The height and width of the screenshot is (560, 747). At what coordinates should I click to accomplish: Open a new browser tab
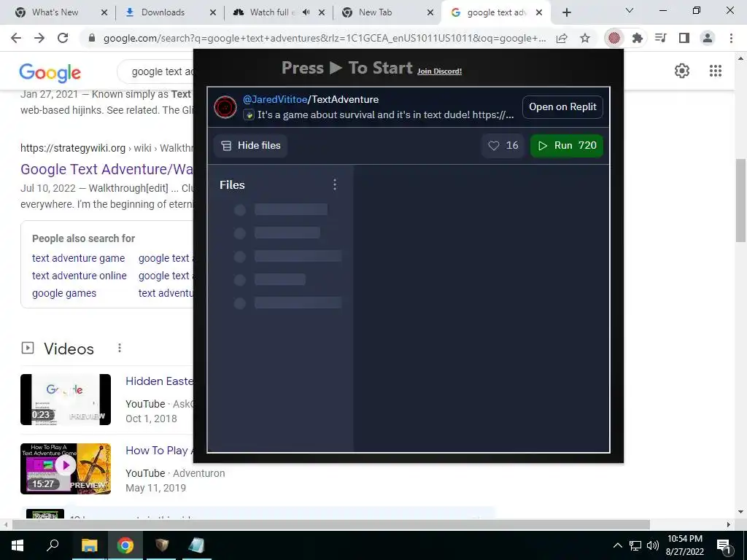coord(566,12)
